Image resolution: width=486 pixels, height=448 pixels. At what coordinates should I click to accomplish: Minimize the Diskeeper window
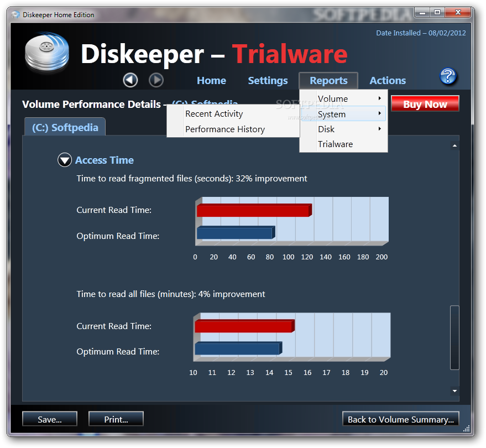coord(422,13)
